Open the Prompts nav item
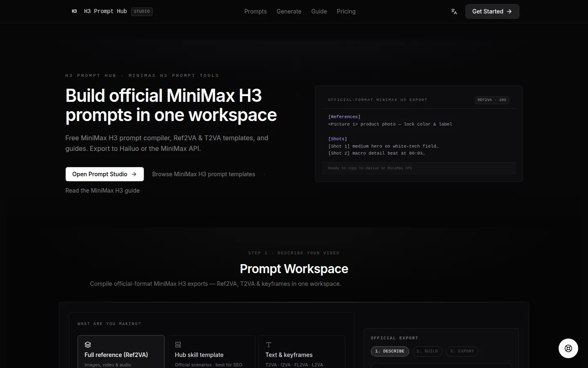 [256, 11]
